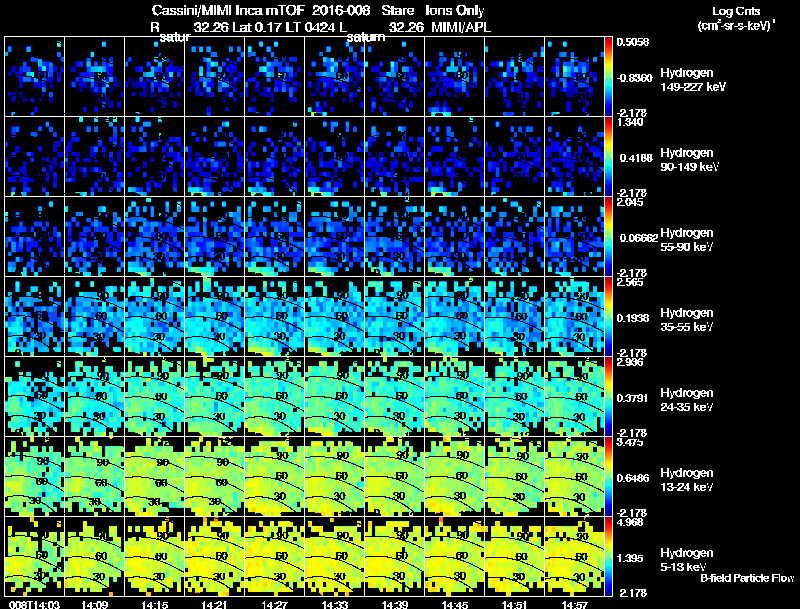Click the '14:51' time axis label
This screenshot has width=800, height=609.
click(515, 604)
